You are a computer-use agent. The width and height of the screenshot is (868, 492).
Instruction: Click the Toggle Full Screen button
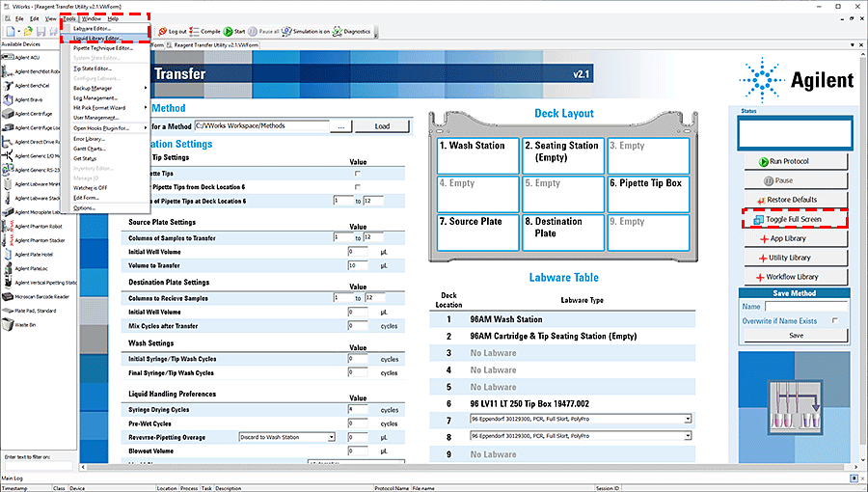coord(795,219)
